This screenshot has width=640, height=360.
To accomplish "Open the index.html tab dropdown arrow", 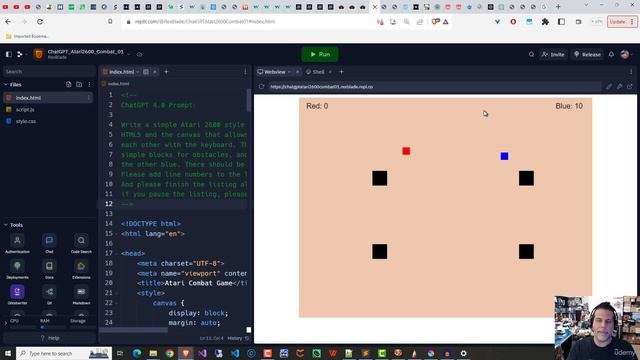I will coord(138,72).
